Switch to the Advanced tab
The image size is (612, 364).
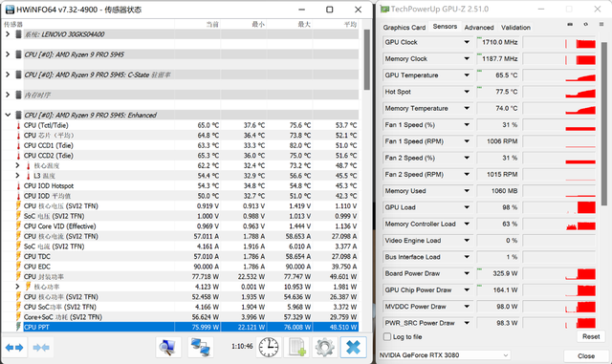click(479, 28)
